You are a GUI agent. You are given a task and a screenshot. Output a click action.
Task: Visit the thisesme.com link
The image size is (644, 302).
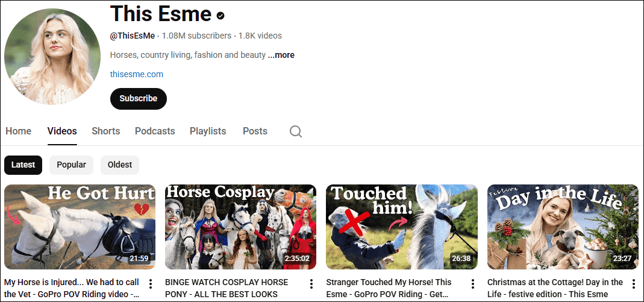136,74
